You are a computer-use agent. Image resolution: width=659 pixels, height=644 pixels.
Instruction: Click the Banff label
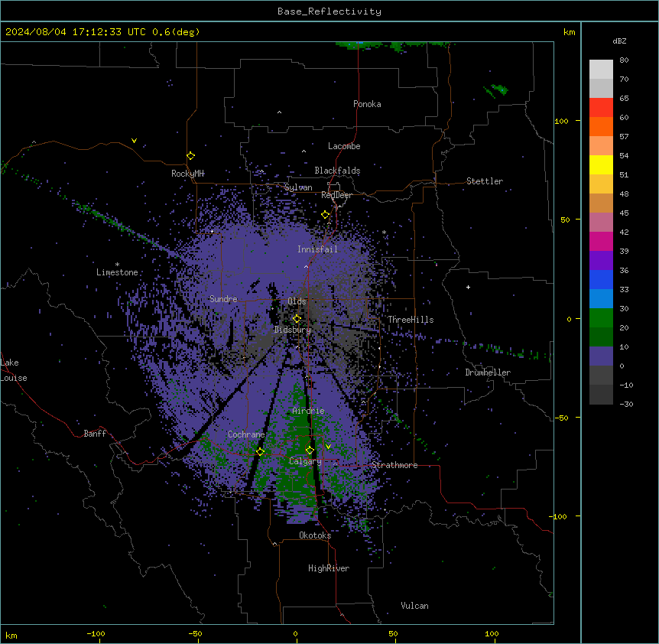(x=95, y=434)
